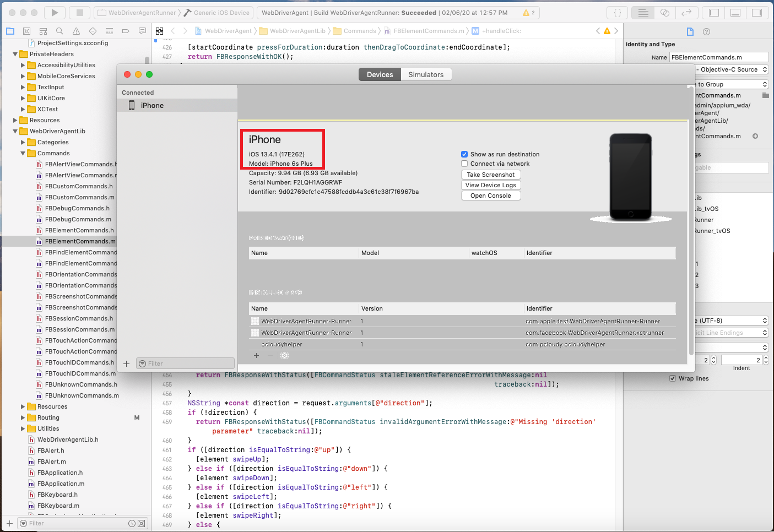
Task: Switch to the Simulators tab
Action: pyautogui.click(x=426, y=74)
